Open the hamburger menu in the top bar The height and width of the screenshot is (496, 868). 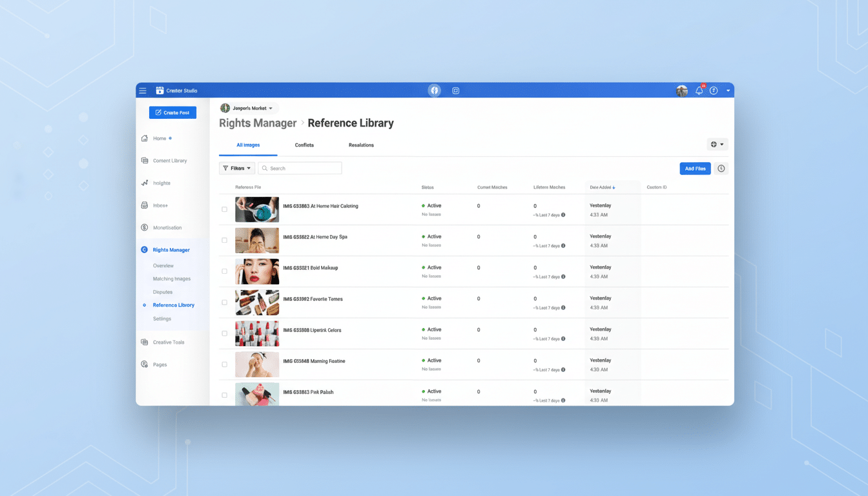point(143,90)
